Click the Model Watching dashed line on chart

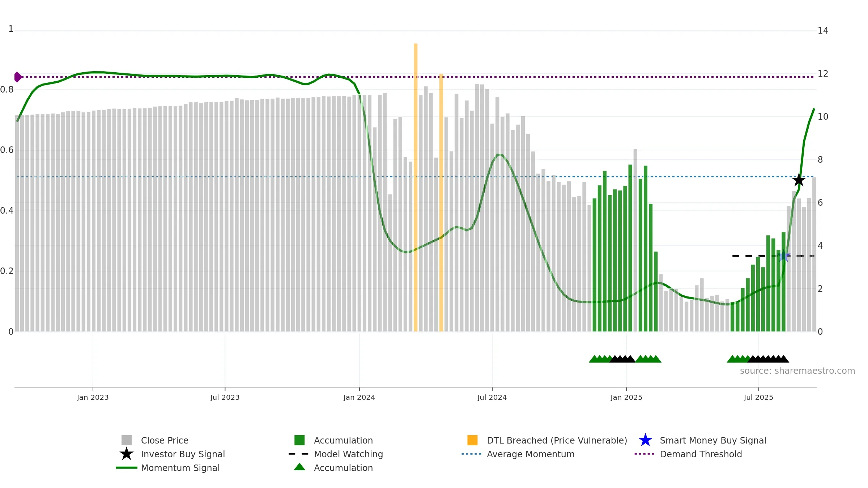coord(749,256)
